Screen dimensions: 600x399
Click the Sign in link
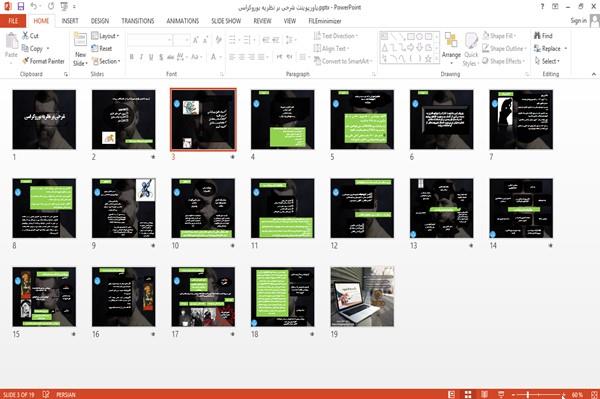click(578, 21)
